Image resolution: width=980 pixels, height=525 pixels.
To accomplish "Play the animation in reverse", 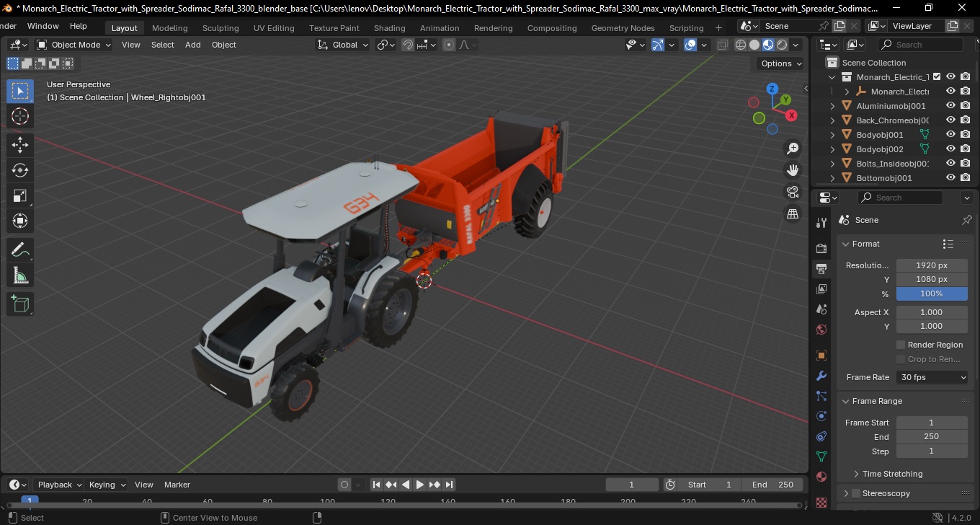I will click(x=406, y=485).
